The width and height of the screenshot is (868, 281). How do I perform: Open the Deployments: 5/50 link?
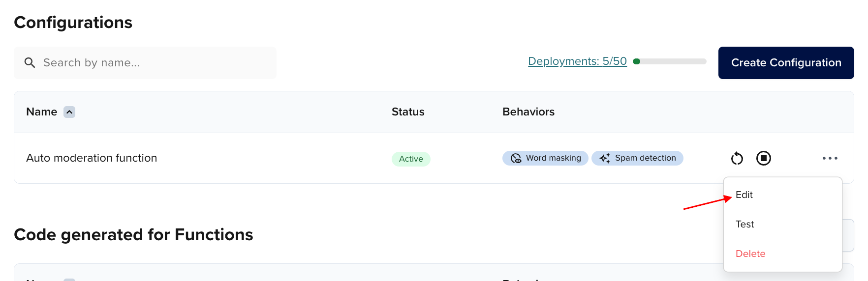[577, 61]
